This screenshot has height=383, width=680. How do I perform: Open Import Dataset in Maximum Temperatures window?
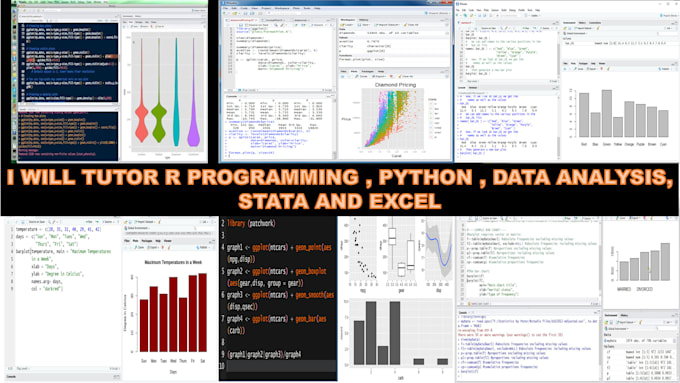[145, 222]
